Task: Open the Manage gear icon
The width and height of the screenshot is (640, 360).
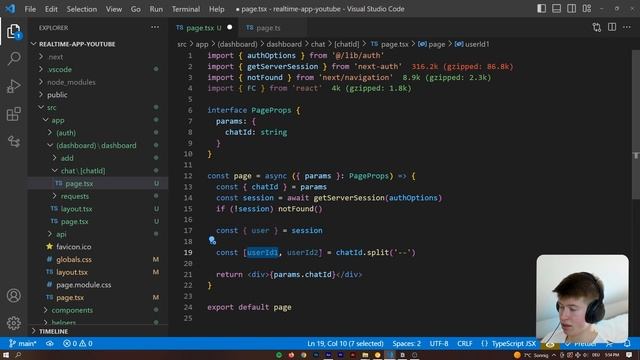Action: coord(13,323)
